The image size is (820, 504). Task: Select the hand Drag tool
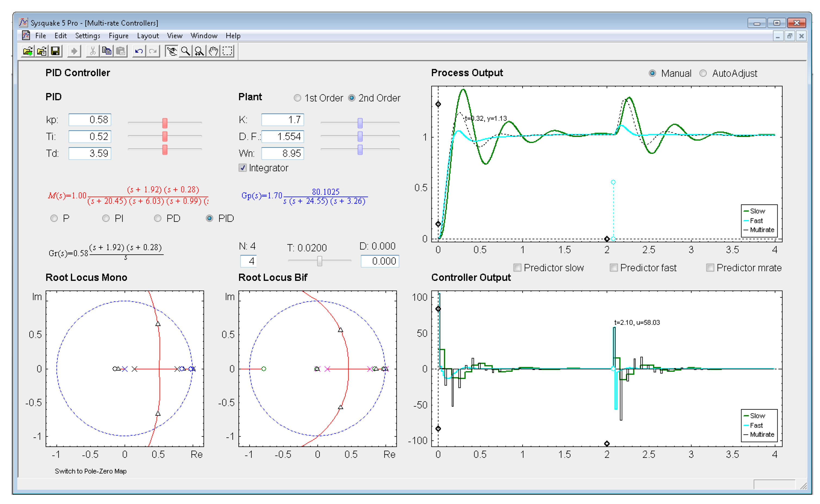point(213,51)
